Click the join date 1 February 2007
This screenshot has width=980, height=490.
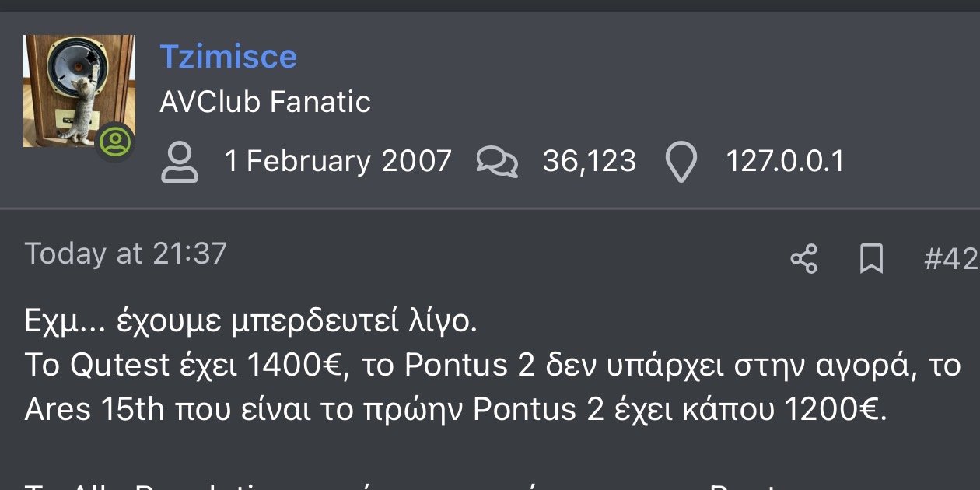338,161
